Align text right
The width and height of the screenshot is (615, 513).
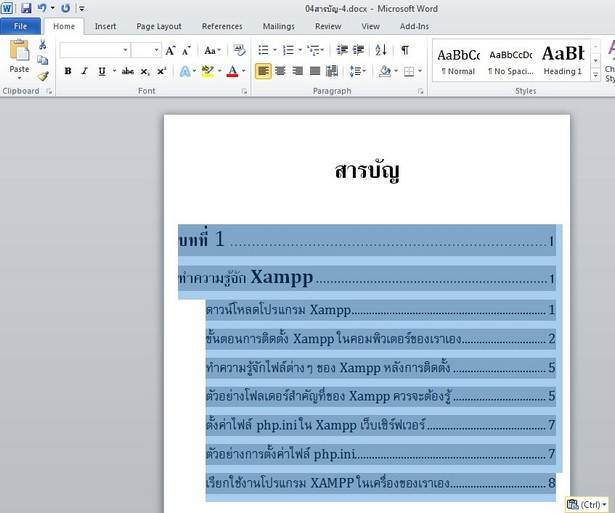pos(297,71)
